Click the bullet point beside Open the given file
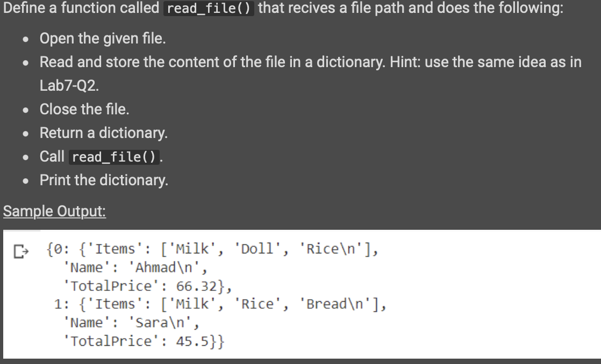The image size is (601, 364). point(25,39)
